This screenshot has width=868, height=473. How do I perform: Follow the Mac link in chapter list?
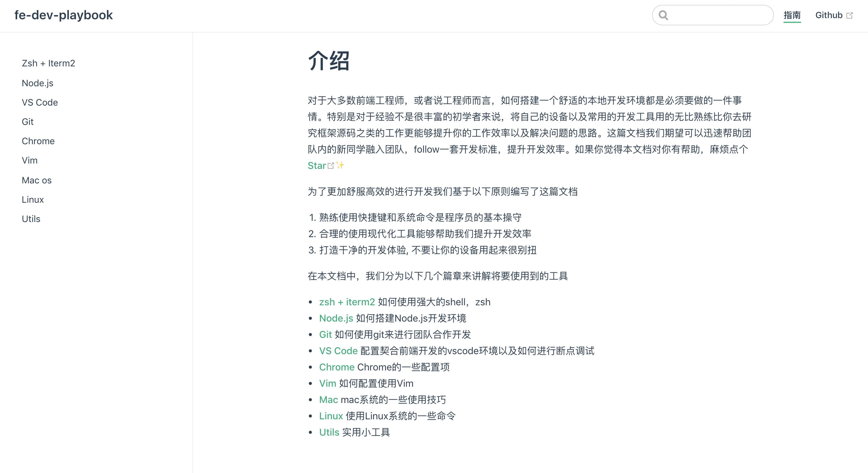pos(328,399)
